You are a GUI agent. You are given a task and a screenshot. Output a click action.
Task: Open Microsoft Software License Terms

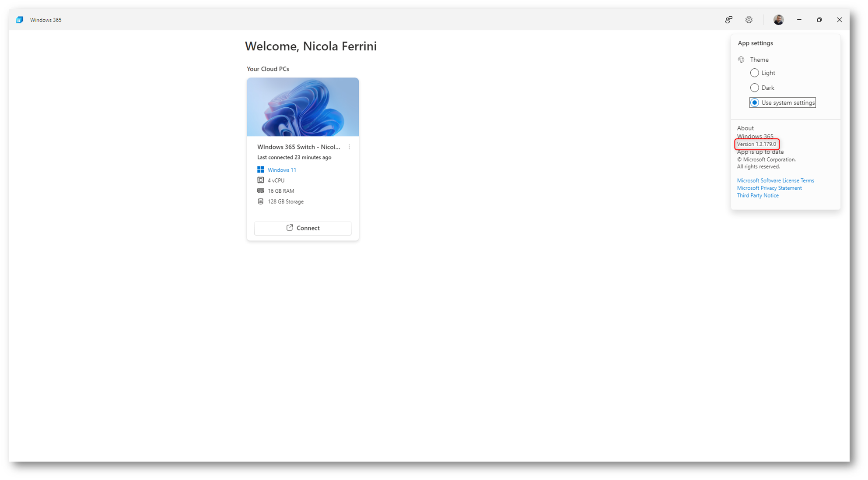(775, 180)
